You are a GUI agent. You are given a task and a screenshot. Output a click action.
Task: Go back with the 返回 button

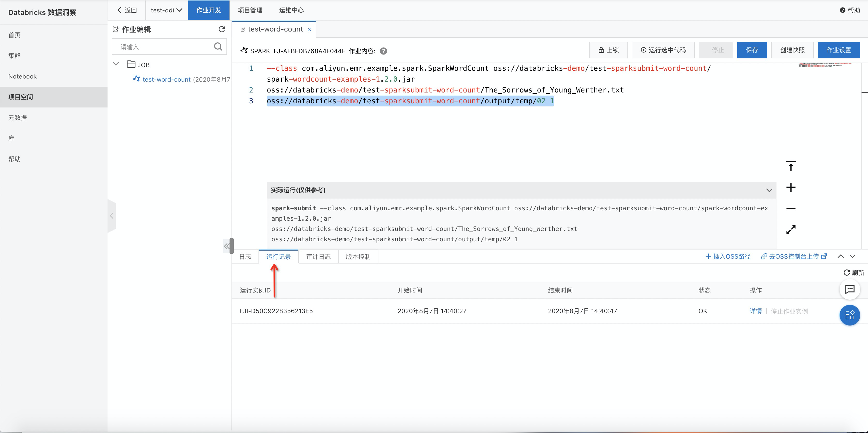point(127,10)
